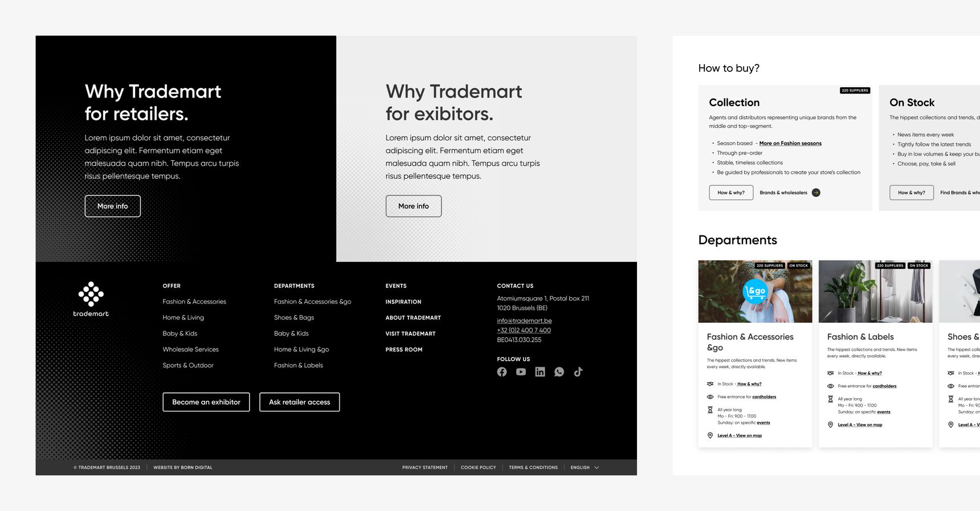The height and width of the screenshot is (511, 980).
Task: Open the WhatsApp social icon
Action: 560,372
